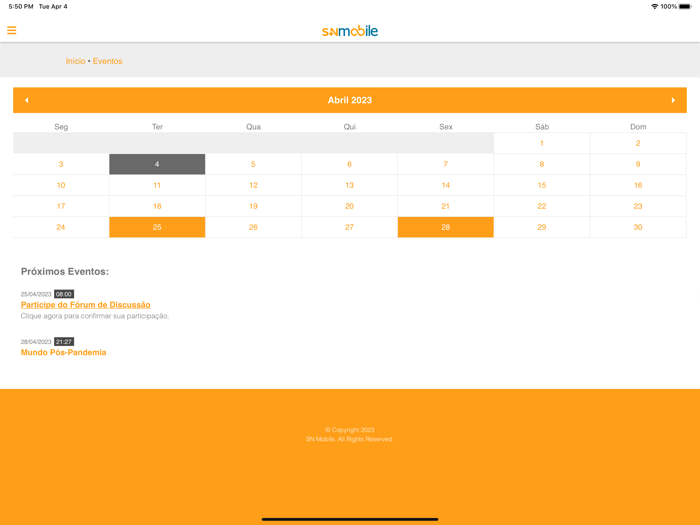Pick day 7 in the calendar
The height and width of the screenshot is (525, 700).
pyautogui.click(x=446, y=164)
